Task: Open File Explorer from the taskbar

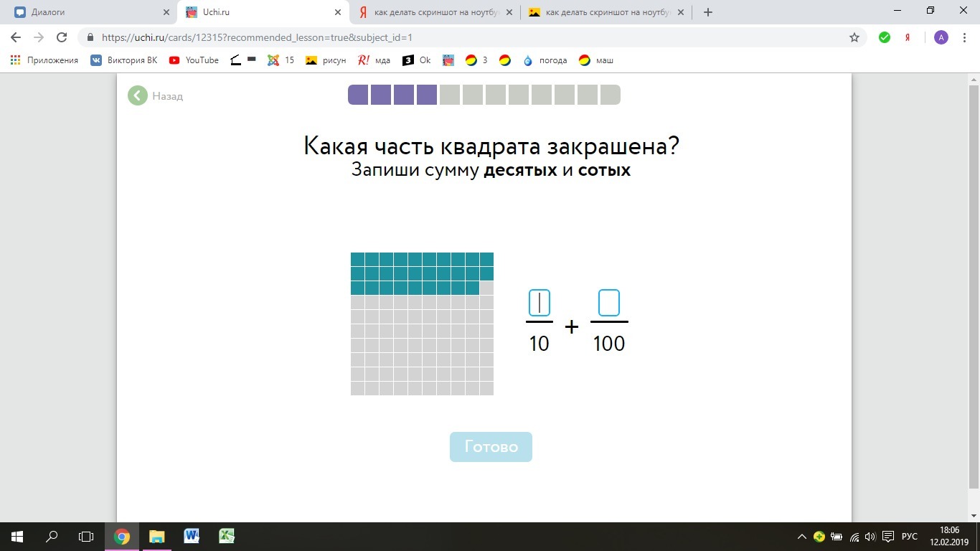Action: (156, 536)
